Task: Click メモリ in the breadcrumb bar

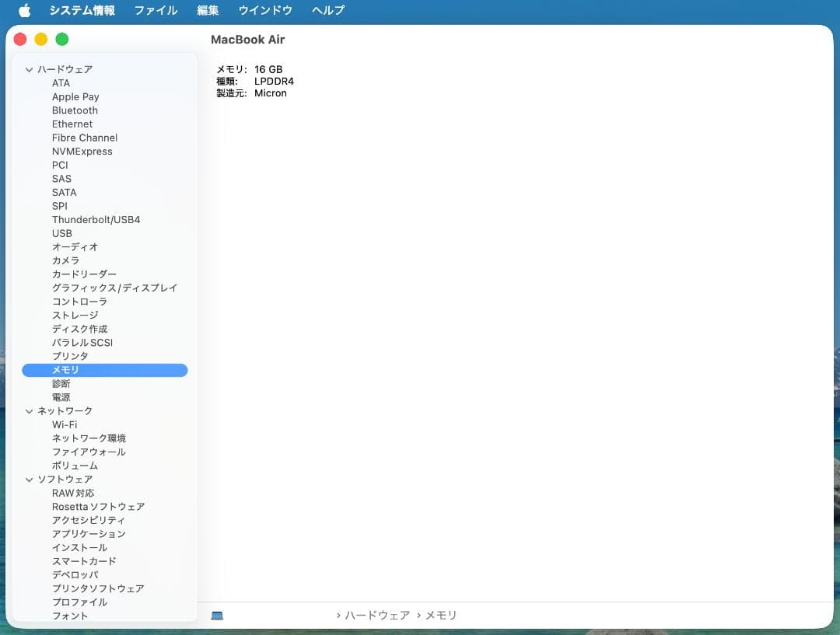Action: [441, 615]
